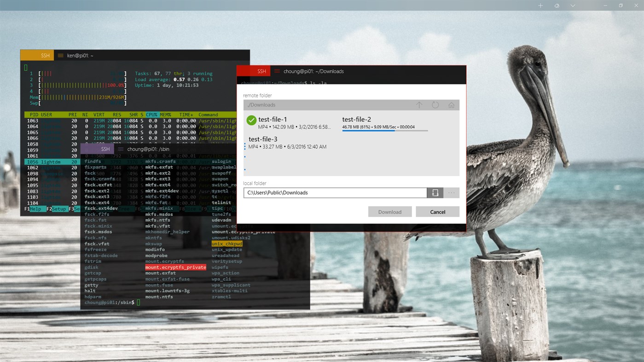The image size is (644, 362).
Task: Click zramctl entry in /sbin listing
Action: tap(221, 297)
